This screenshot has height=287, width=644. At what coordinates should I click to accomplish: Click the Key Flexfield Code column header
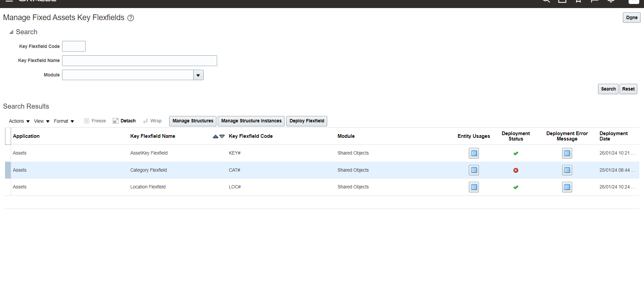pyautogui.click(x=251, y=136)
